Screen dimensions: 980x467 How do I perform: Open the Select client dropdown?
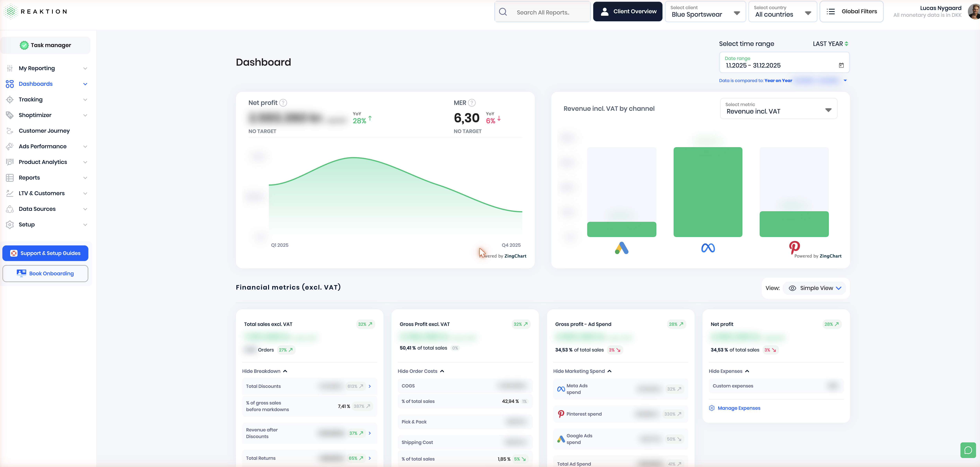[x=705, y=12]
